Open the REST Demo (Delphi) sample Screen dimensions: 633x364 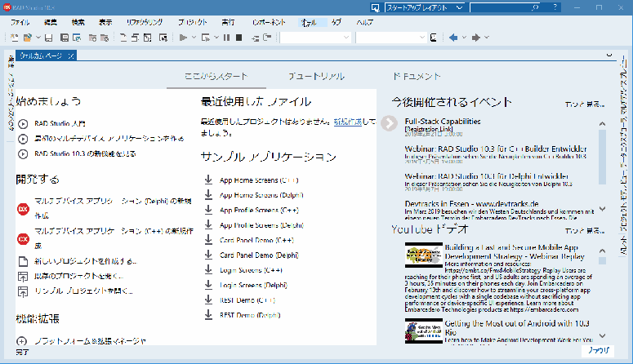250,315
